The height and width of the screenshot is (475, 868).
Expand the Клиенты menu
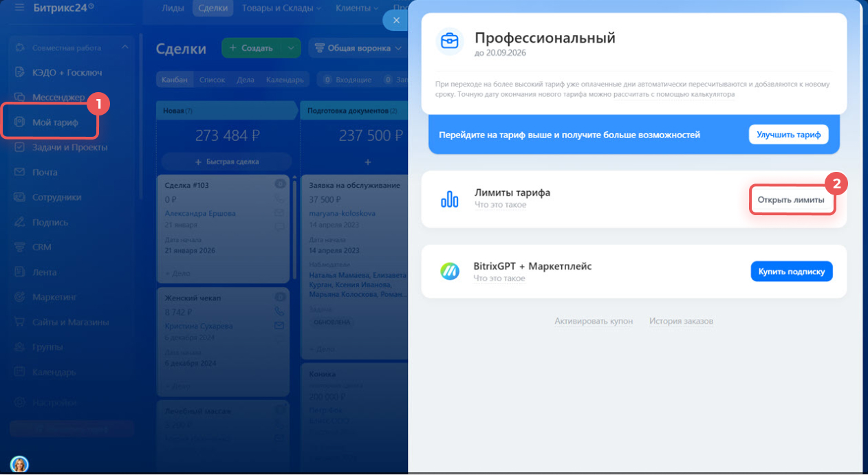357,8
